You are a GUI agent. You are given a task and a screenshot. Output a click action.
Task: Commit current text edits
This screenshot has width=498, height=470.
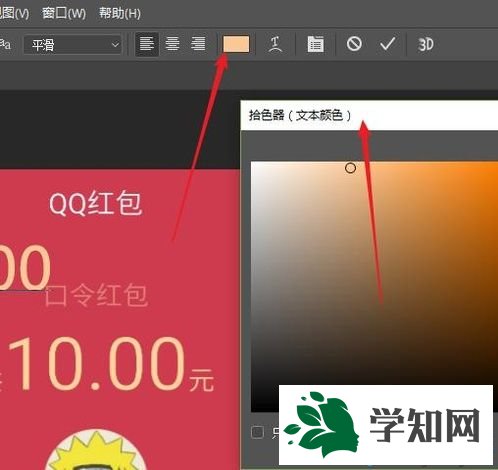[387, 44]
